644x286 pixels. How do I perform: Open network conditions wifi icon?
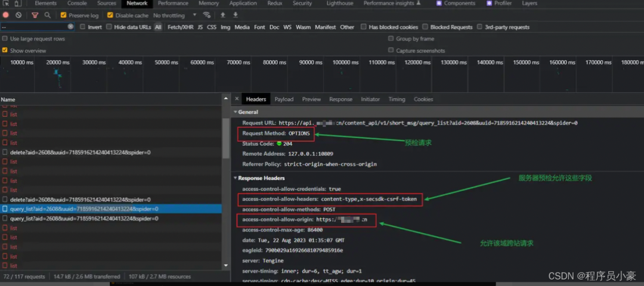pyautogui.click(x=206, y=15)
